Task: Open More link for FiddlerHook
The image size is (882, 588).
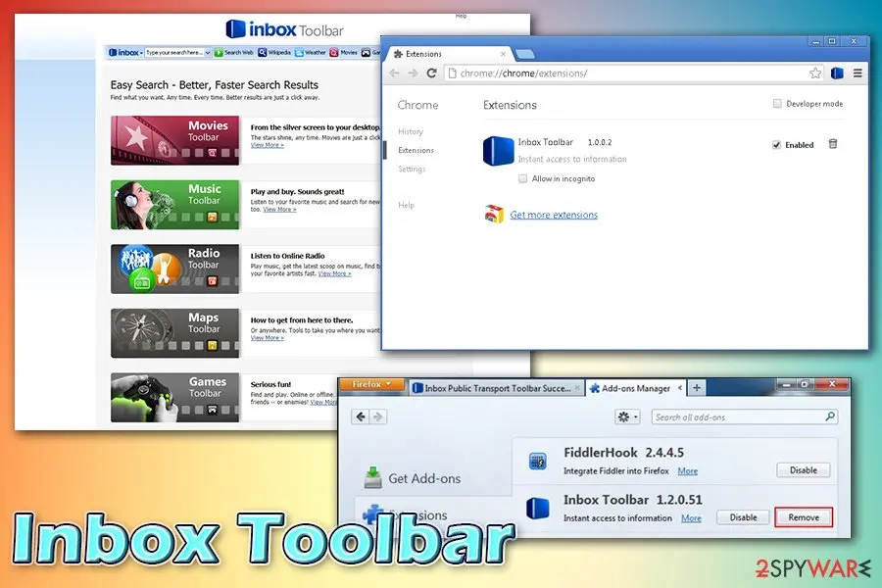Action: (x=687, y=471)
